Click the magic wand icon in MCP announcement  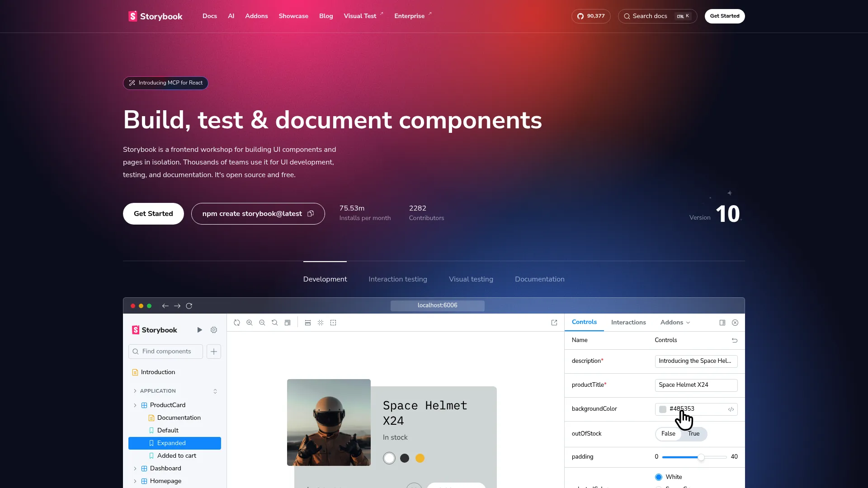(132, 83)
